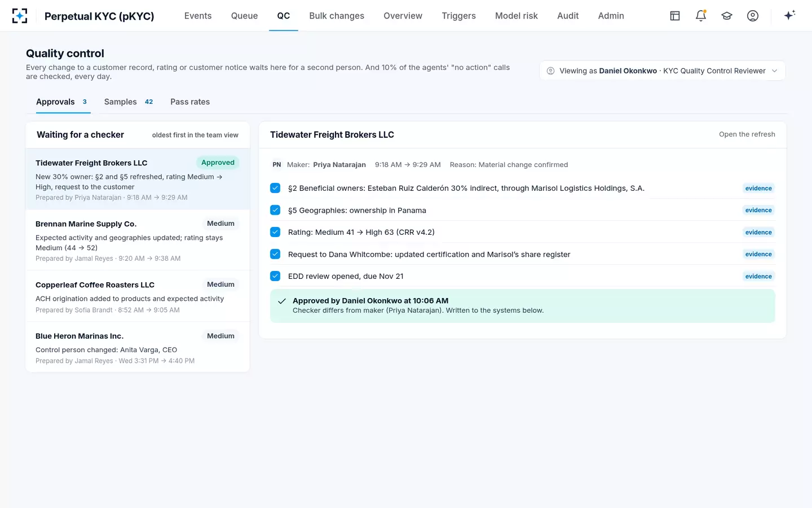The height and width of the screenshot is (508, 812).
Task: Open the user account profile icon
Action: [x=753, y=16]
